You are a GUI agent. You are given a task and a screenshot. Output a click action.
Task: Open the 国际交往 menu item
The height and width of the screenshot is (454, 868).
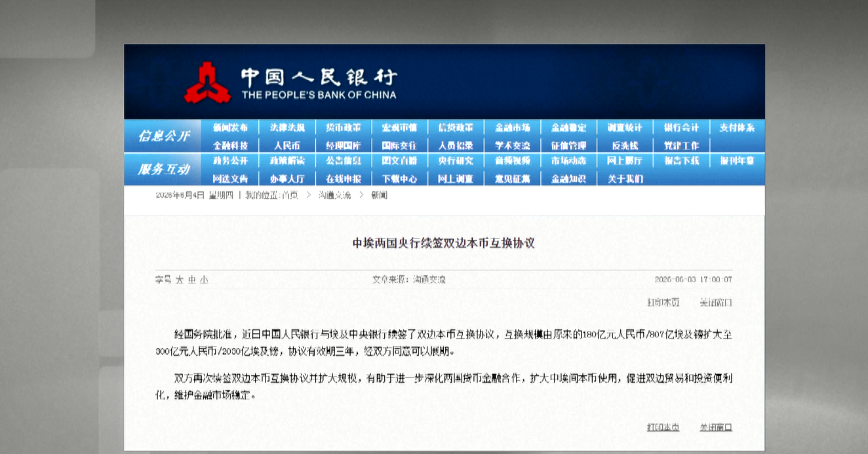click(x=399, y=145)
